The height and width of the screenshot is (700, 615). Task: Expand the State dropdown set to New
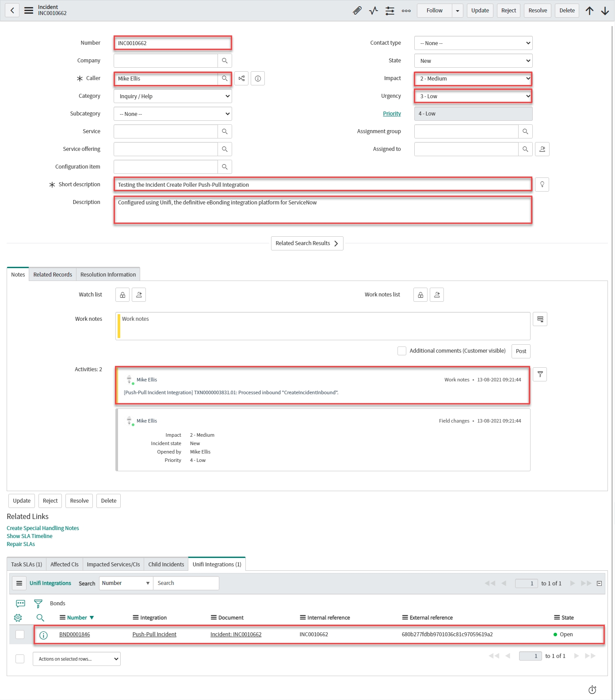tap(473, 61)
